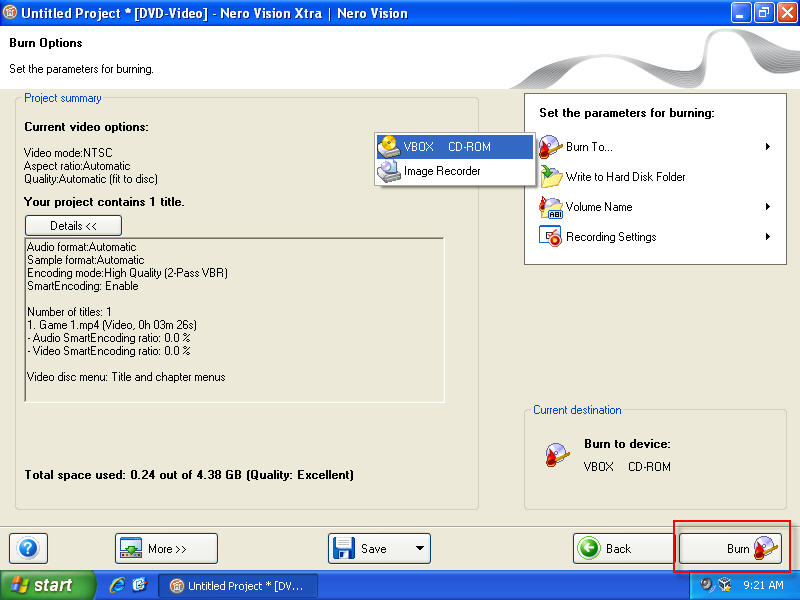Click the 'Encoding mode:High Quality' line

click(x=128, y=273)
